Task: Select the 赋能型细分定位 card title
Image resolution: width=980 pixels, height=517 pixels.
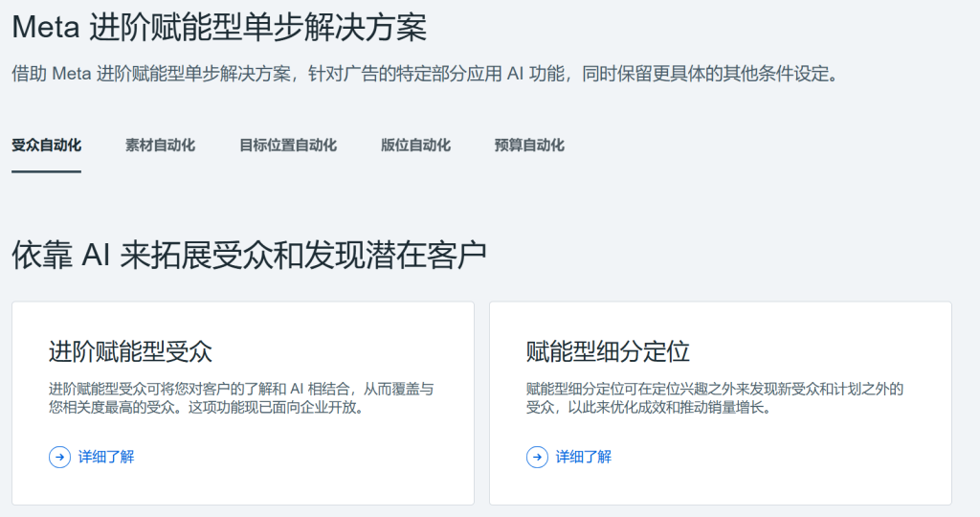Action: pos(608,351)
